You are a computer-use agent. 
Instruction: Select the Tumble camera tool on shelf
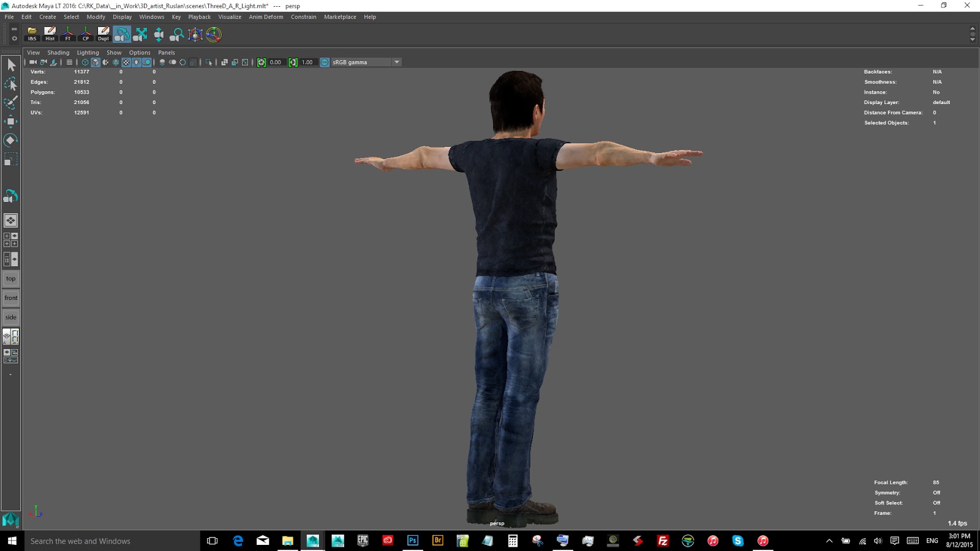click(x=122, y=34)
